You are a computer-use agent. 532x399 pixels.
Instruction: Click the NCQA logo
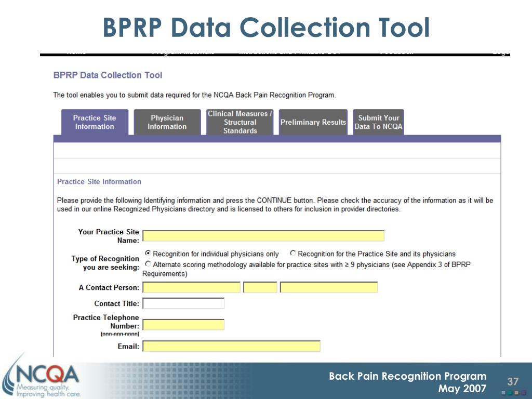(43, 377)
